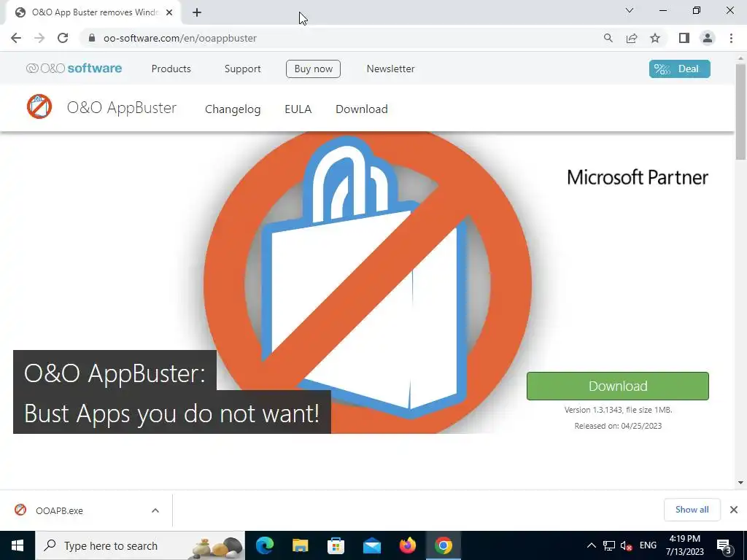Open File Explorer from the taskbar
The width and height of the screenshot is (747, 560).
pos(300,545)
